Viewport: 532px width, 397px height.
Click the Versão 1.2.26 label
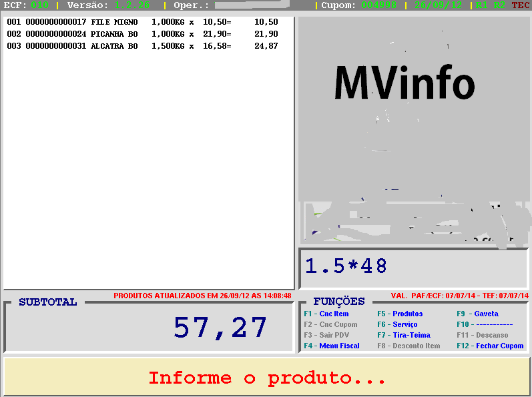[x=108, y=5]
